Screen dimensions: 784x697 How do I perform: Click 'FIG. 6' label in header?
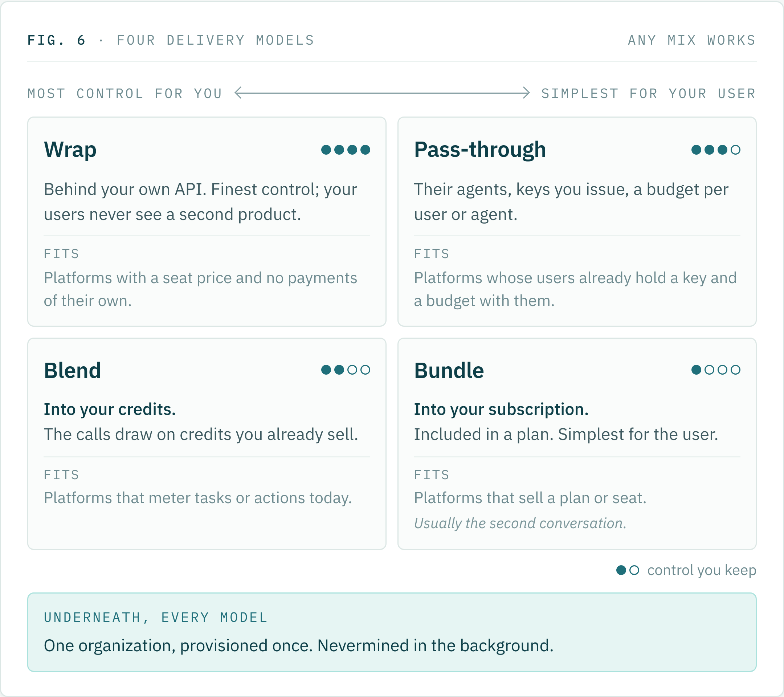(56, 40)
